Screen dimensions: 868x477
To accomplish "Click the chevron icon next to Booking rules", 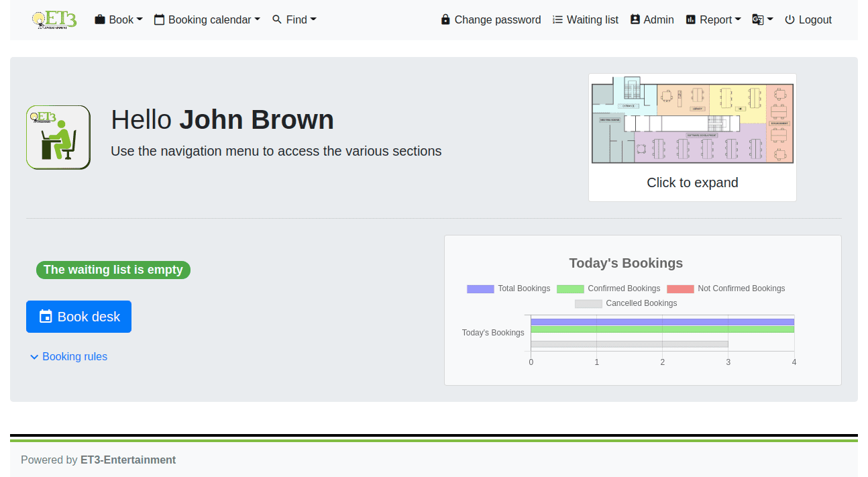I will point(34,357).
